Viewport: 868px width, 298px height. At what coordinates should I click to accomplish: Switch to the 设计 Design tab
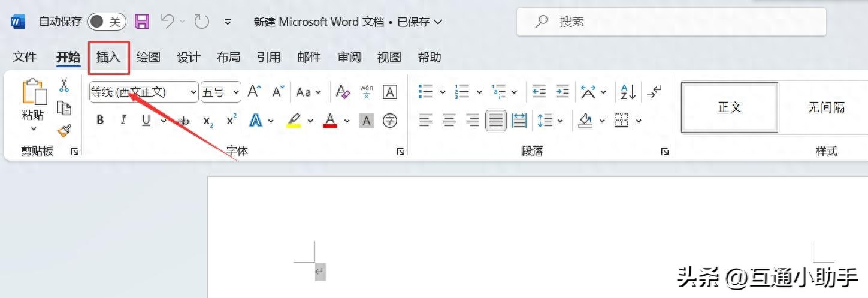click(x=189, y=57)
